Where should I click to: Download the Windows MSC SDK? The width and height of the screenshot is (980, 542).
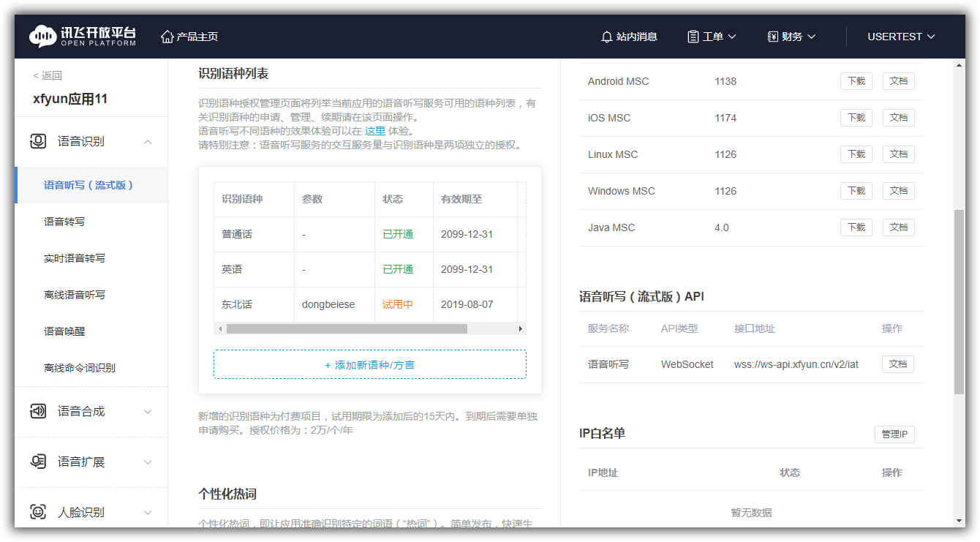[856, 191]
